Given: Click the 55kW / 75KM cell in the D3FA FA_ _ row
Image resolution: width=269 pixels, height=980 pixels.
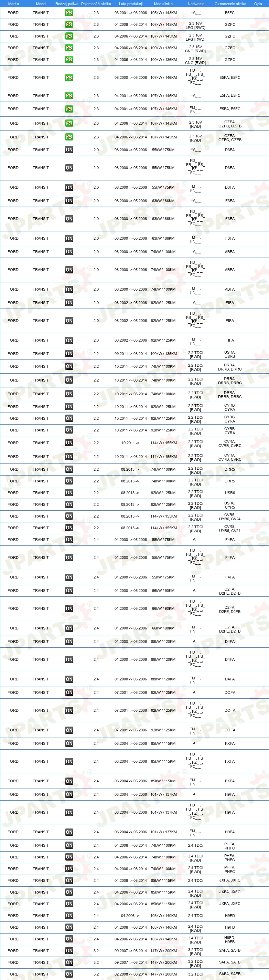Looking at the screenshot, I should click(163, 150).
